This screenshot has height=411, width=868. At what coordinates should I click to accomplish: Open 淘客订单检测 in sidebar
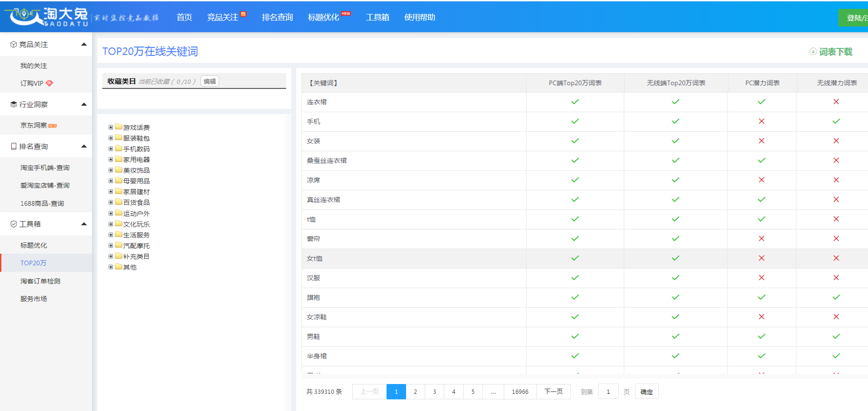click(40, 281)
